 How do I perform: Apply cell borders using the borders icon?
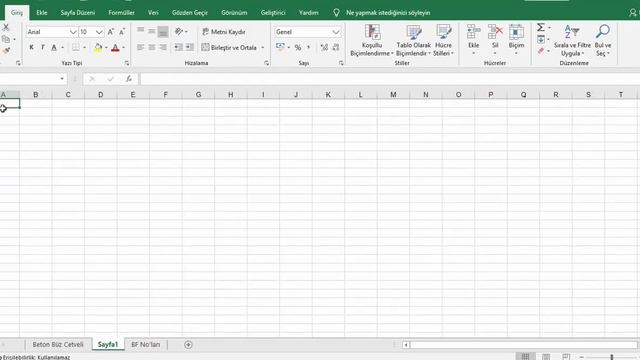coord(76,48)
